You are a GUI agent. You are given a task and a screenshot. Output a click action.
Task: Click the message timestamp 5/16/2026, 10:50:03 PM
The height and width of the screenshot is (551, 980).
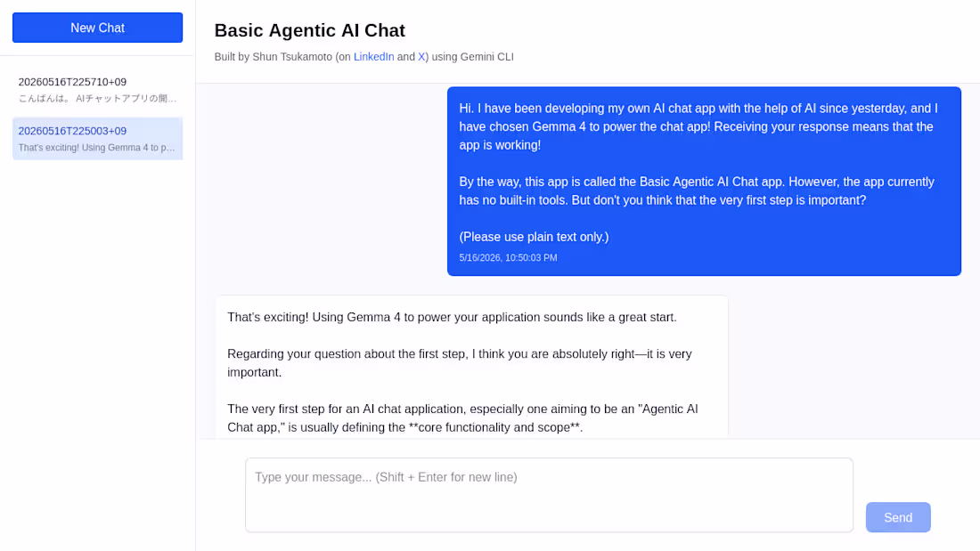click(x=508, y=257)
